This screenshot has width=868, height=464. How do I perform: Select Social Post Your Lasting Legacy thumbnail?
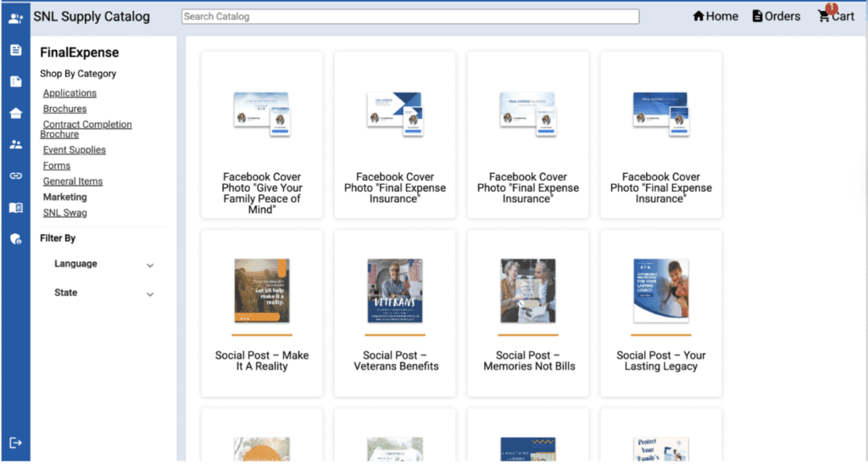pos(661,291)
